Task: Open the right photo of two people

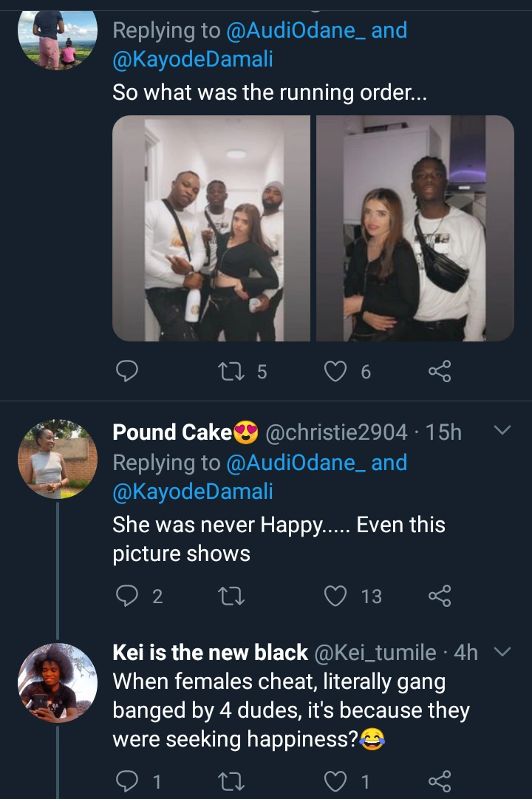Action: tap(415, 228)
